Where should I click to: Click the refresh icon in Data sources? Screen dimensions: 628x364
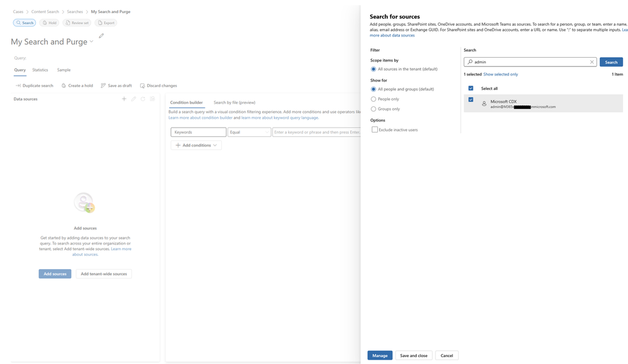point(143,99)
